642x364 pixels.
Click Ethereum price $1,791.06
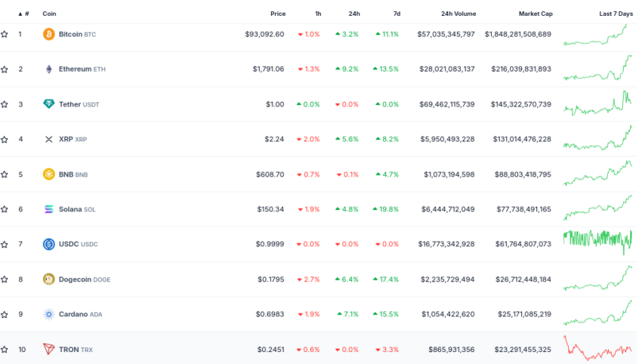[x=268, y=69]
